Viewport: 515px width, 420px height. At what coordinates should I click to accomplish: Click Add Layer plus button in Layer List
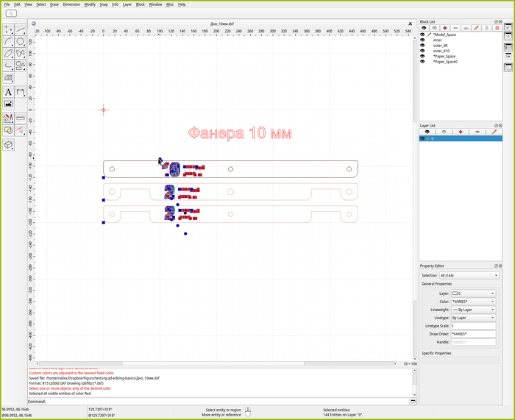pyautogui.click(x=461, y=132)
